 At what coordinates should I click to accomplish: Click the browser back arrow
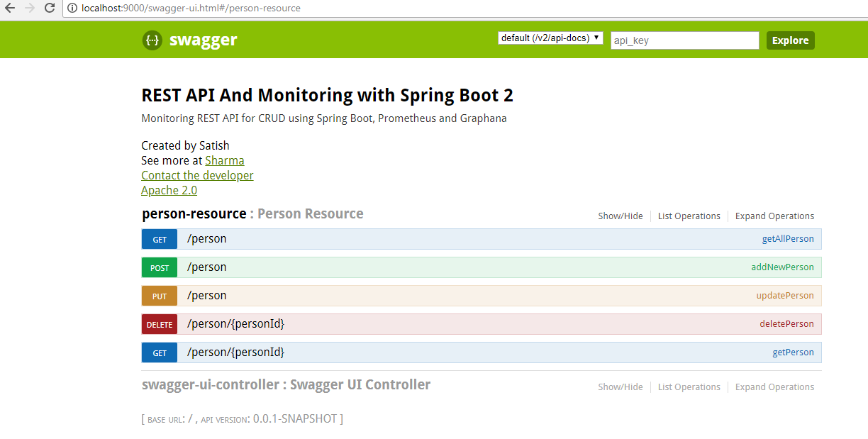pyautogui.click(x=10, y=8)
